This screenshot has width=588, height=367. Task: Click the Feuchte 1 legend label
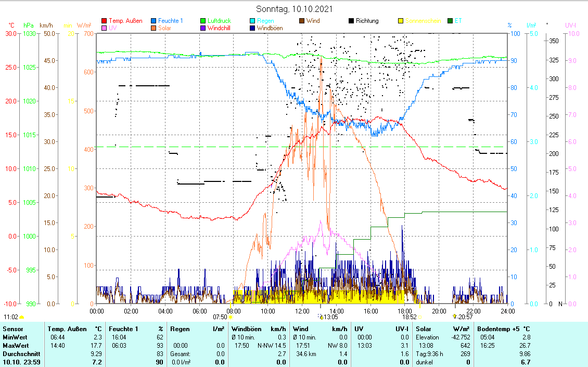[x=171, y=21]
